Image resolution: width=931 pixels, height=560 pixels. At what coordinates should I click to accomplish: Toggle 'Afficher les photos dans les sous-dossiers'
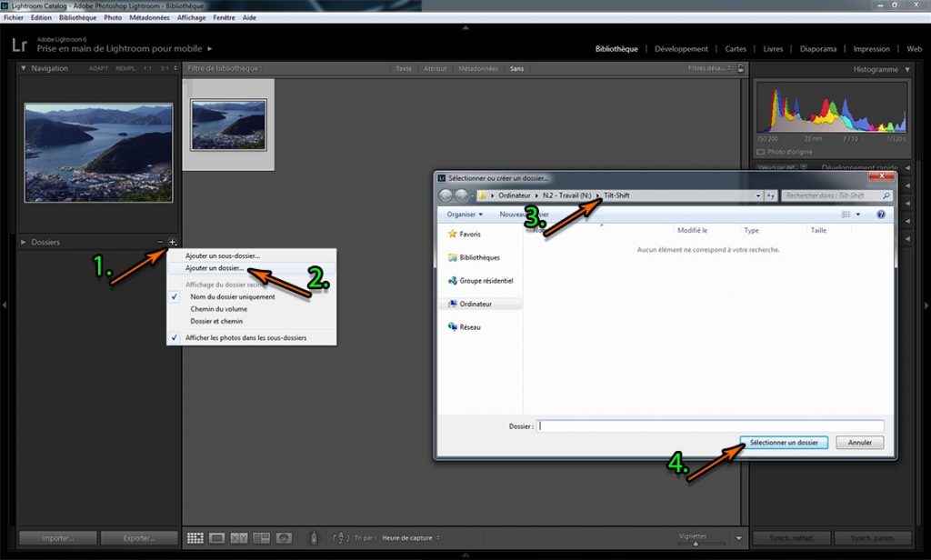point(245,337)
